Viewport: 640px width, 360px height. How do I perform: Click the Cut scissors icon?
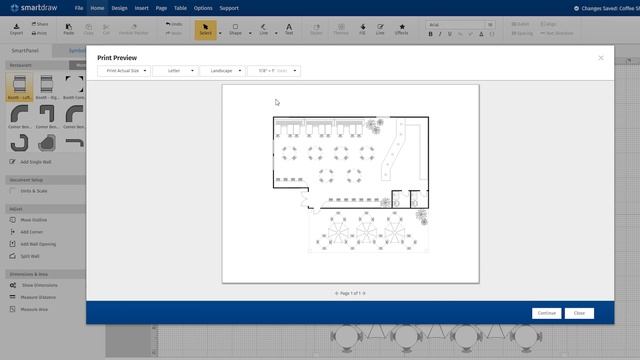[x=106, y=29]
